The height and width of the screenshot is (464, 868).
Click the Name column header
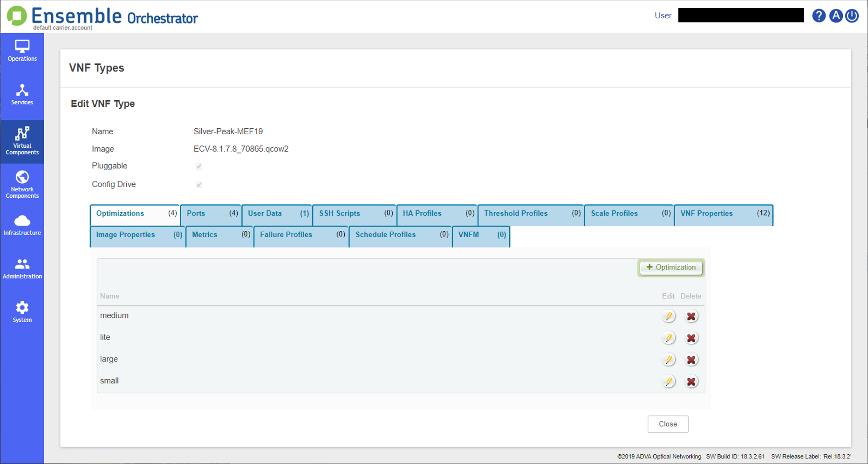(109, 296)
